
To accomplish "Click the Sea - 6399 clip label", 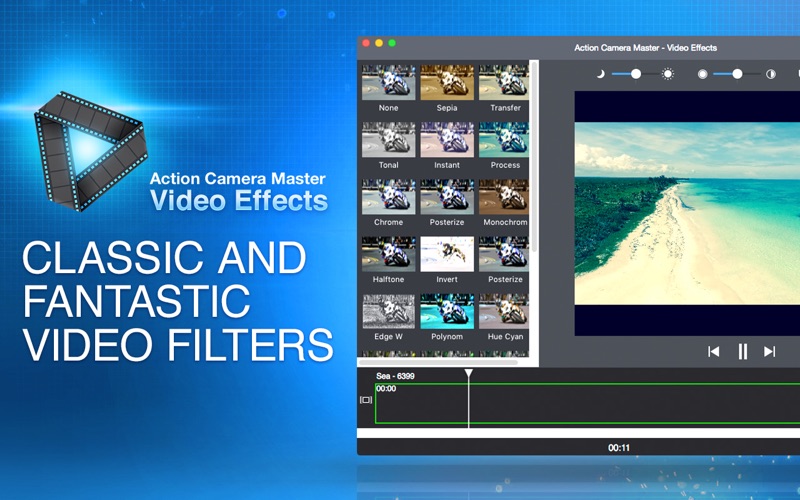I will [x=395, y=376].
